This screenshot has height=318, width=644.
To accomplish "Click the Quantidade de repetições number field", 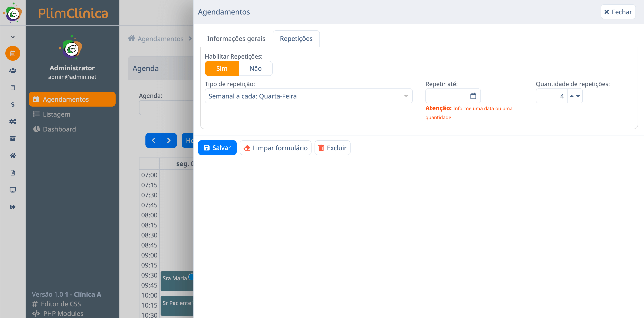I will (x=552, y=96).
